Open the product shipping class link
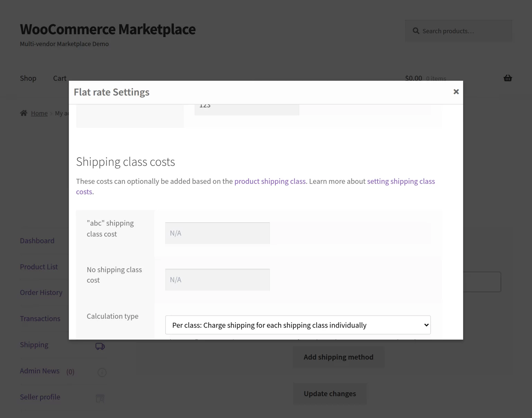Screen dimensions: 532x418 tap(270, 181)
